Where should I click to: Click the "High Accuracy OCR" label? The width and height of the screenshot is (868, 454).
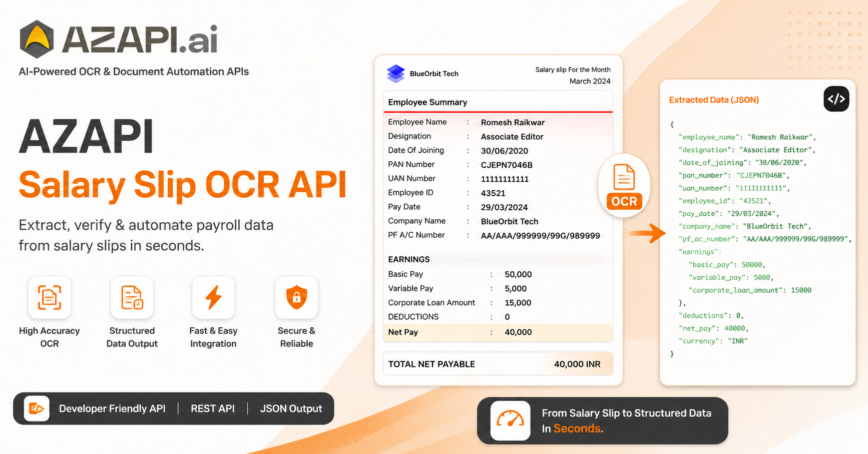pyautogui.click(x=50, y=337)
